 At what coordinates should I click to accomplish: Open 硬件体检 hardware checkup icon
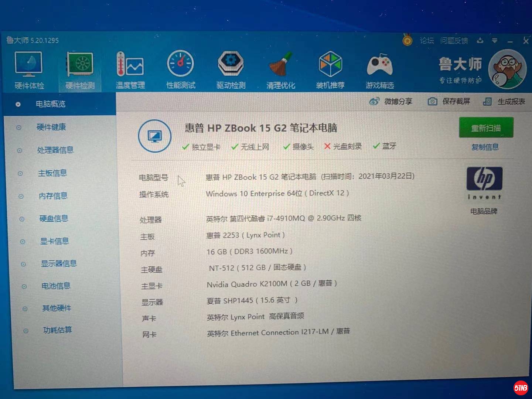pyautogui.click(x=29, y=70)
